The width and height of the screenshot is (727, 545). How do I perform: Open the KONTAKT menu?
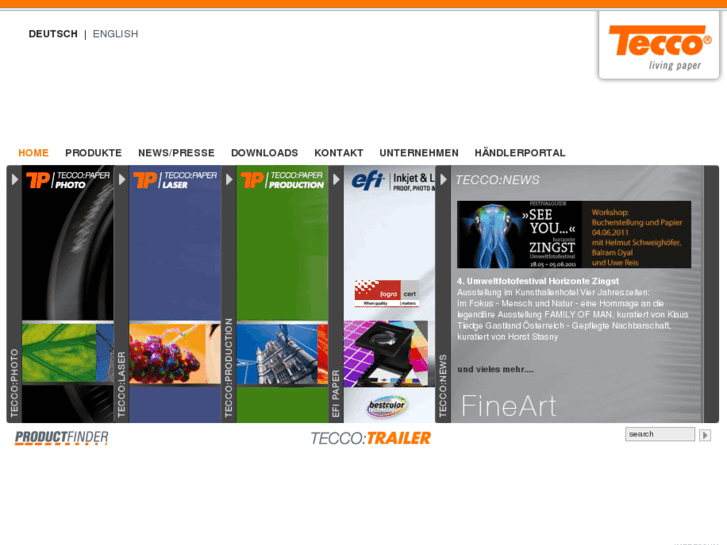338,153
